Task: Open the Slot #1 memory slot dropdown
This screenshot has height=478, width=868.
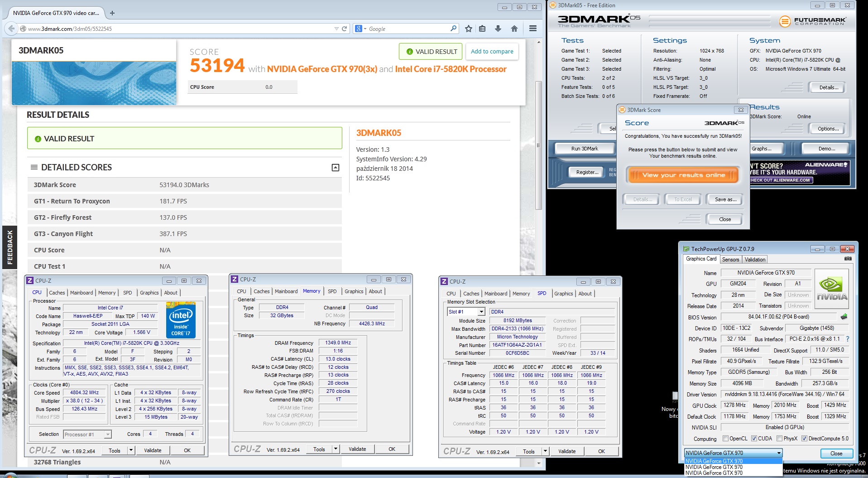Action: [x=481, y=312]
